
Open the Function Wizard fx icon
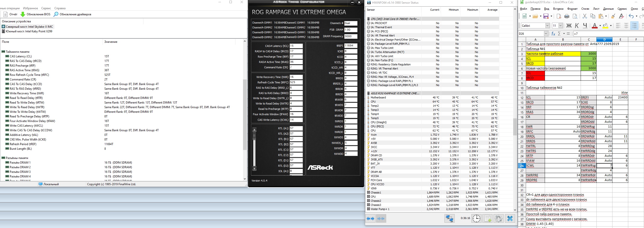coord(553,34)
